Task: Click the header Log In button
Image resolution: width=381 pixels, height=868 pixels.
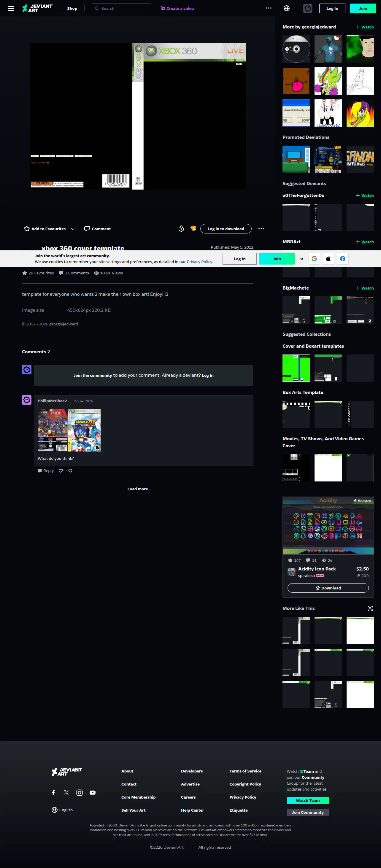Action: (x=332, y=8)
